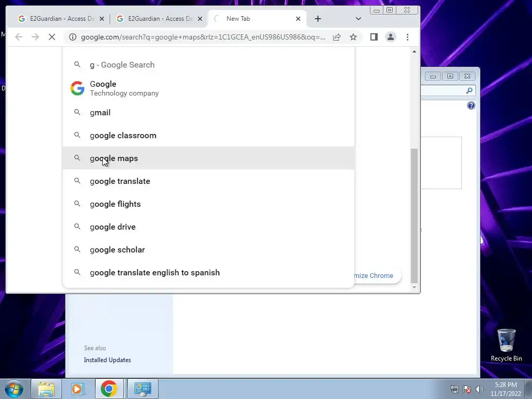The height and width of the screenshot is (399, 532).
Task: Maximize the Chrome window
Action: pyautogui.click(x=390, y=10)
